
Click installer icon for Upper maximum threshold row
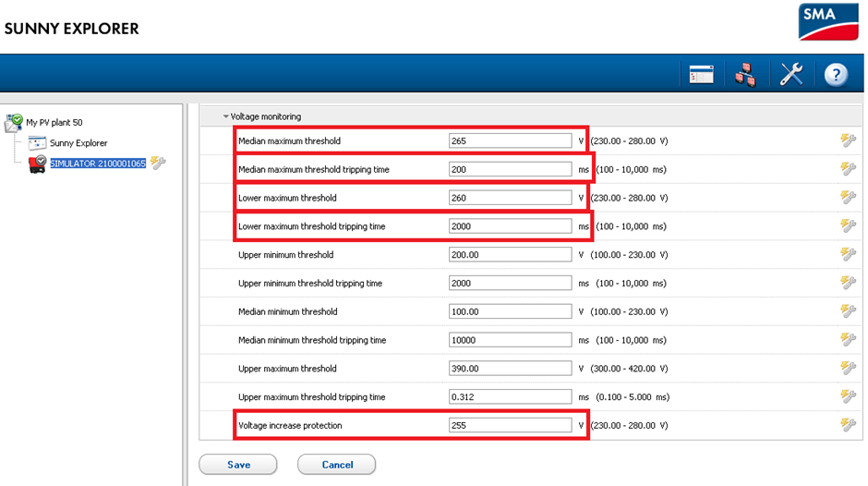848,368
